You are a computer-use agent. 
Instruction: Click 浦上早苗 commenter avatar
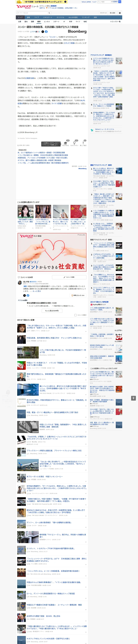tap(20, 283)
